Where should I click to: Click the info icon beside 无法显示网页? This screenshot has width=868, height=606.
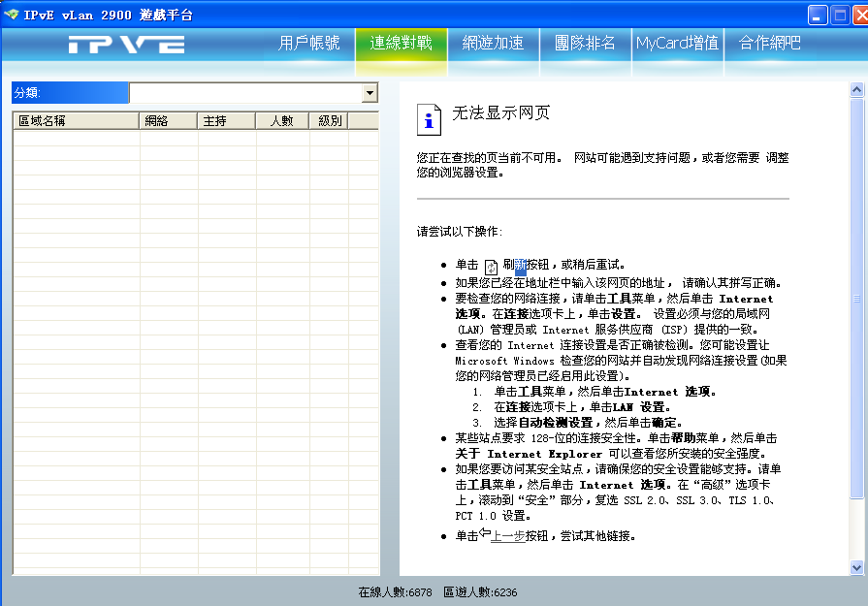pyautogui.click(x=429, y=118)
